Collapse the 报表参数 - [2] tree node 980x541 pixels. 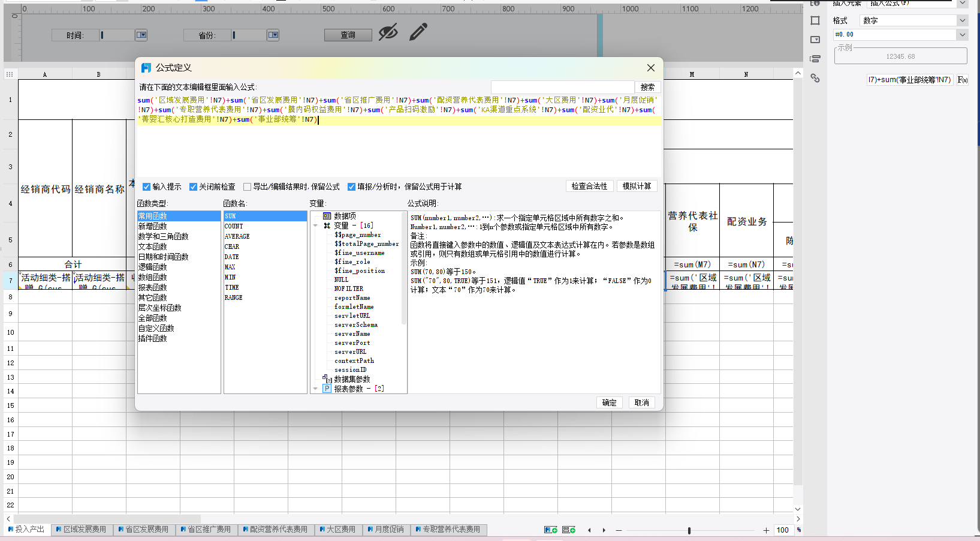(315, 389)
